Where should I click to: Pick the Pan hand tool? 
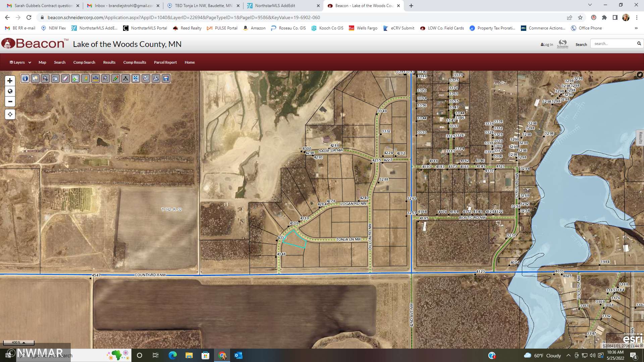tap(55, 78)
